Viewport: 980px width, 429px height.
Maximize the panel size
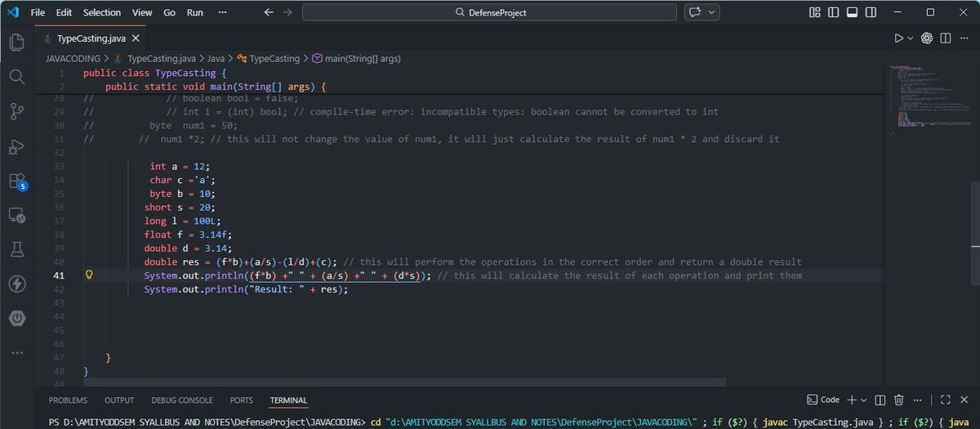(946, 400)
